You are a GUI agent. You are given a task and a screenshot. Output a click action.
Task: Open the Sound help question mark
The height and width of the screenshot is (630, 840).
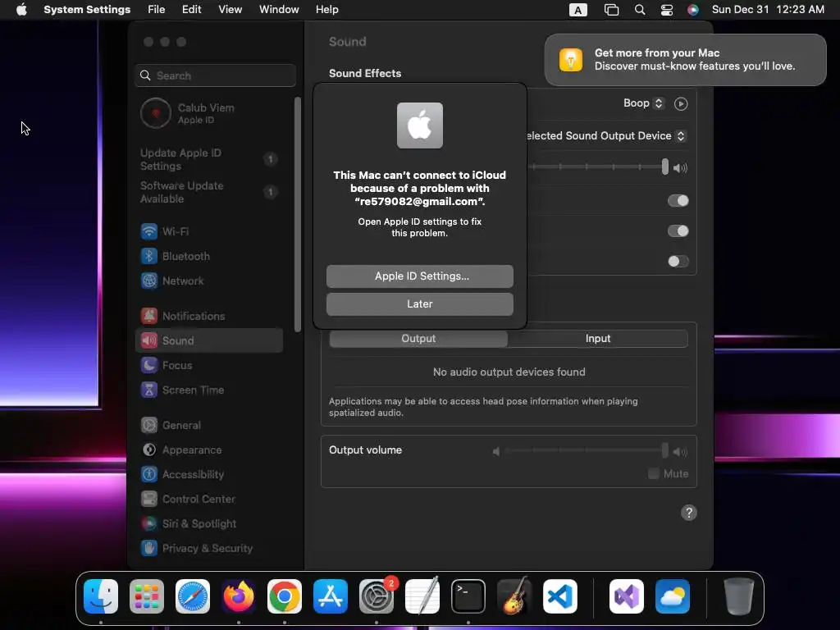[689, 513]
